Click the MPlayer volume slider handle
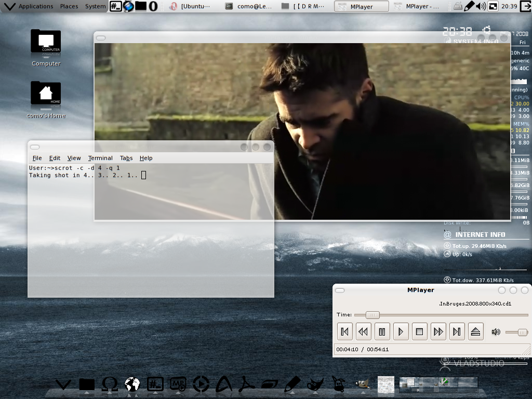This screenshot has height=399, width=532. click(x=523, y=332)
